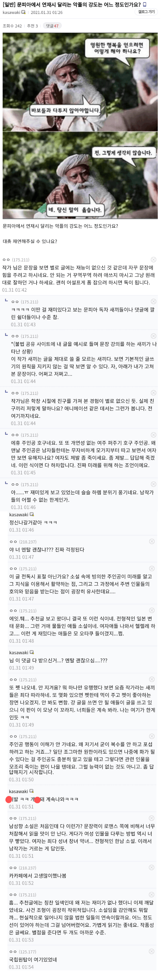The width and height of the screenshot is (161, 980).
Task: Tap the 댓글 47 comments button
Action: point(52,25)
